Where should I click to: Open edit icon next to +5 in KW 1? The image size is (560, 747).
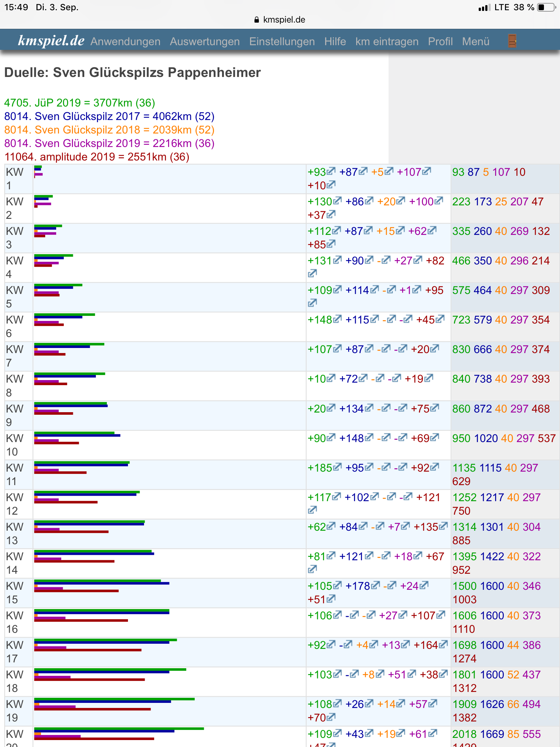click(x=389, y=171)
